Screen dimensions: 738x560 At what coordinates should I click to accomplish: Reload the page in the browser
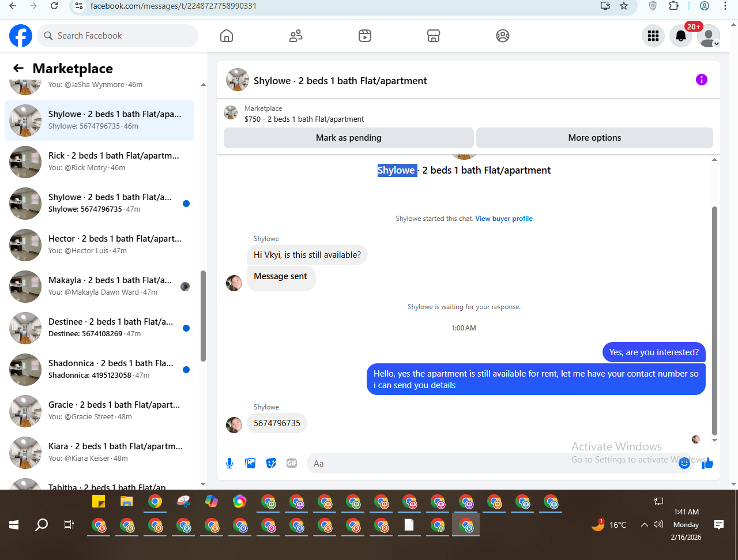(x=54, y=6)
